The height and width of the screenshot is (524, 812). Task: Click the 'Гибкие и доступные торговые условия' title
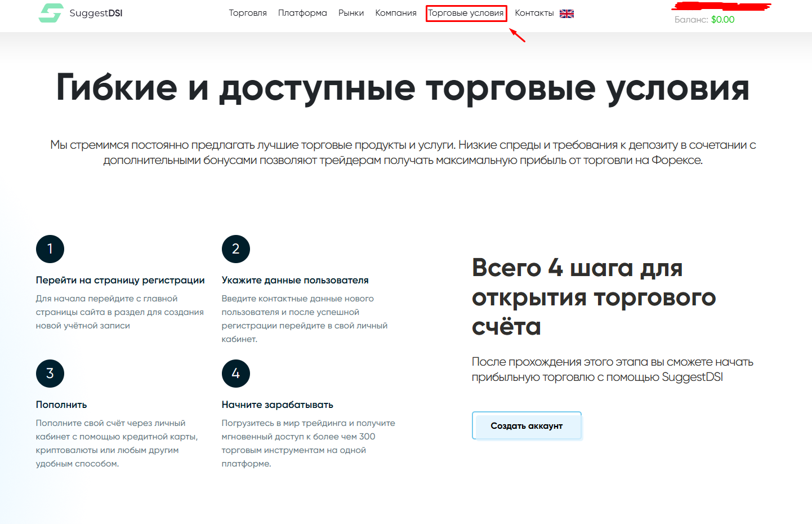tap(403, 88)
